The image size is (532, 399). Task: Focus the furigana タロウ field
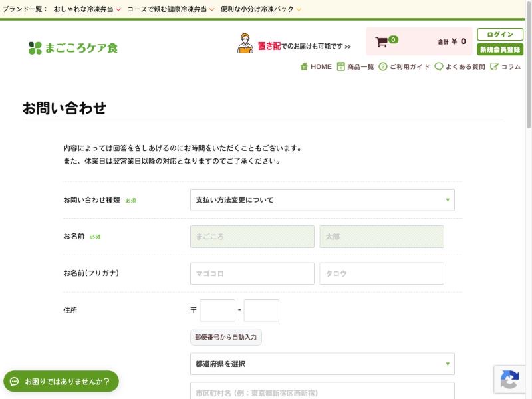point(382,273)
